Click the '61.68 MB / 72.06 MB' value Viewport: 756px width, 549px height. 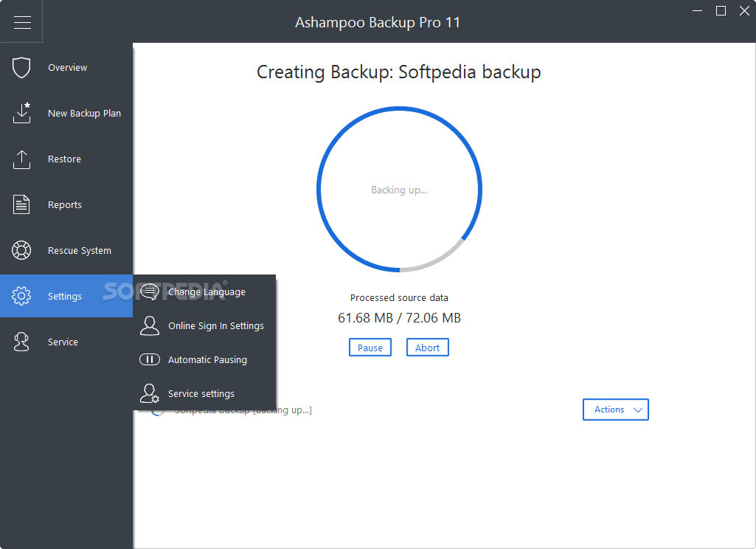pos(399,318)
